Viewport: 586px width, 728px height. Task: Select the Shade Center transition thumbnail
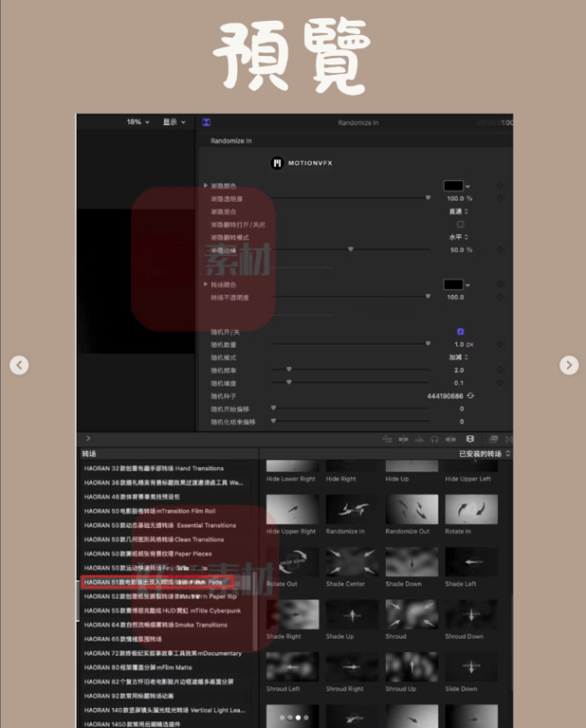coord(352,562)
